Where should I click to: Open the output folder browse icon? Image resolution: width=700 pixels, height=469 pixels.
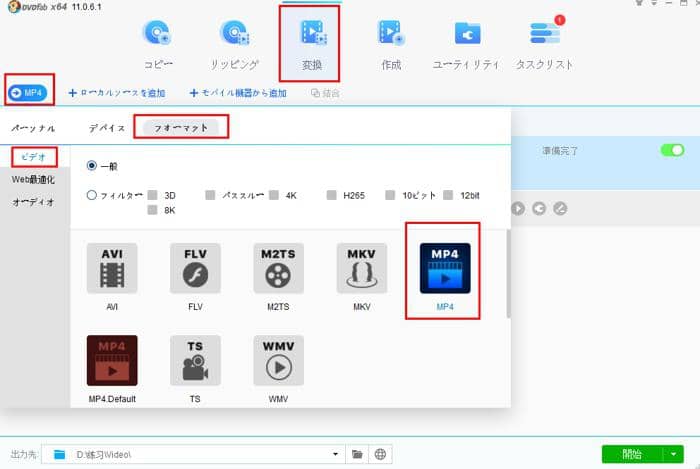[357, 454]
